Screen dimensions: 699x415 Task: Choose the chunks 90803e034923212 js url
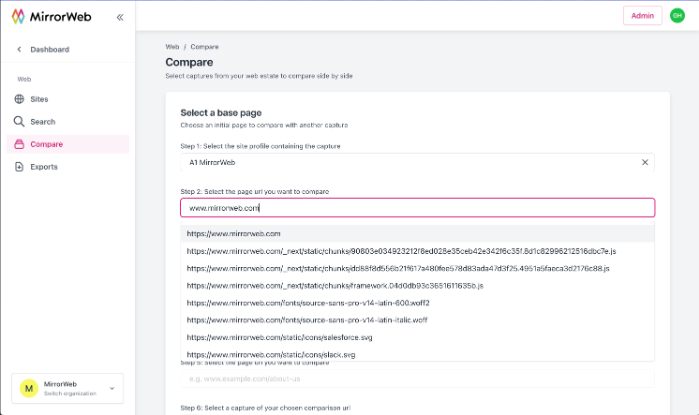(417, 251)
